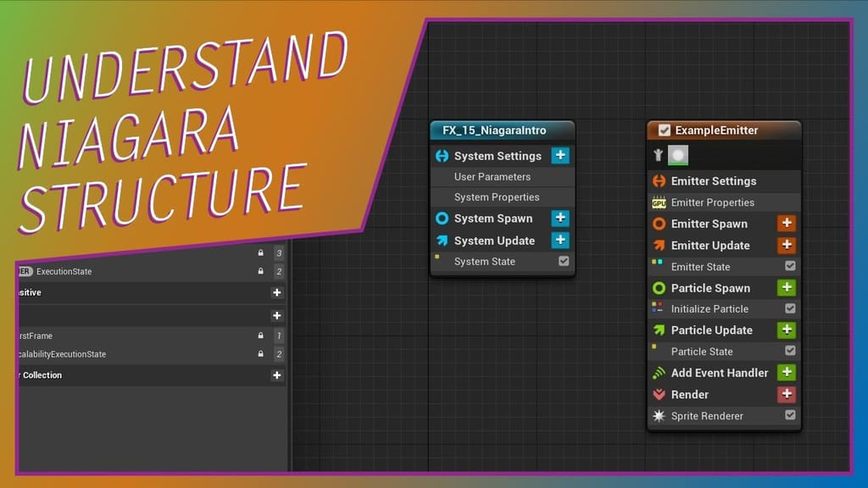Select System Properties item

[502, 197]
